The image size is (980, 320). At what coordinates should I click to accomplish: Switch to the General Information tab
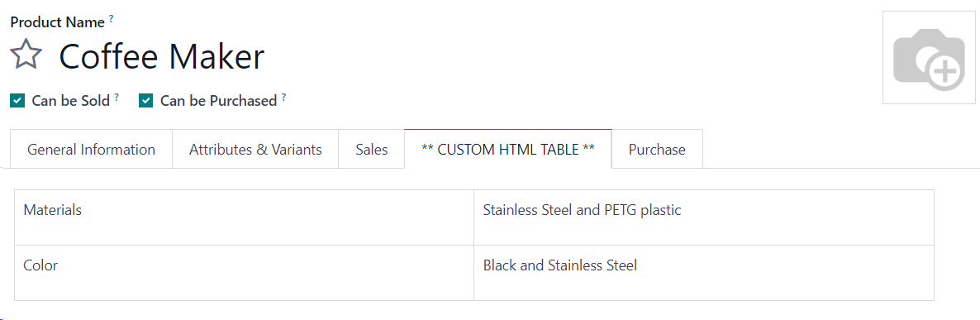(91, 150)
